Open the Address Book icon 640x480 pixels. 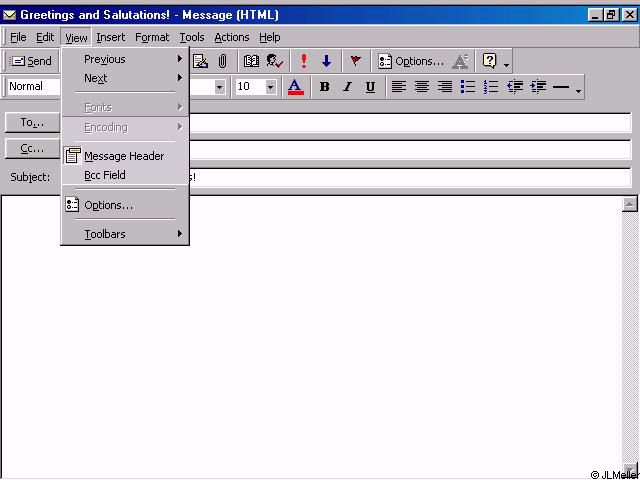tap(251, 61)
